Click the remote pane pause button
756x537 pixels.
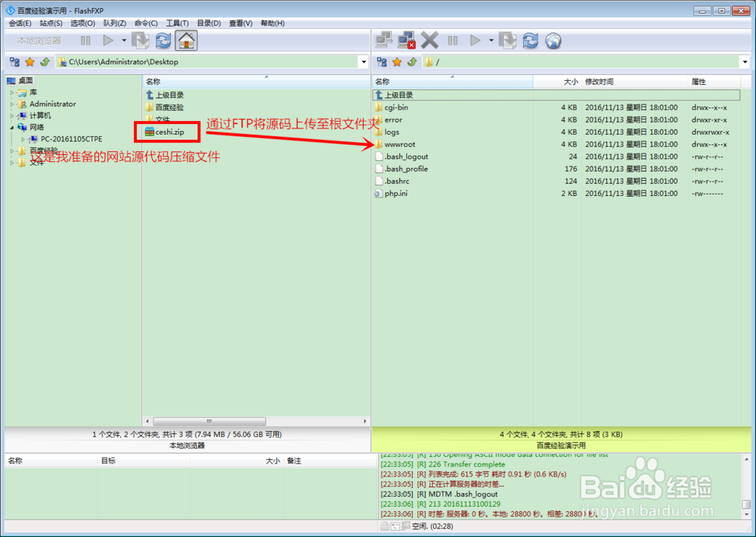click(x=452, y=41)
